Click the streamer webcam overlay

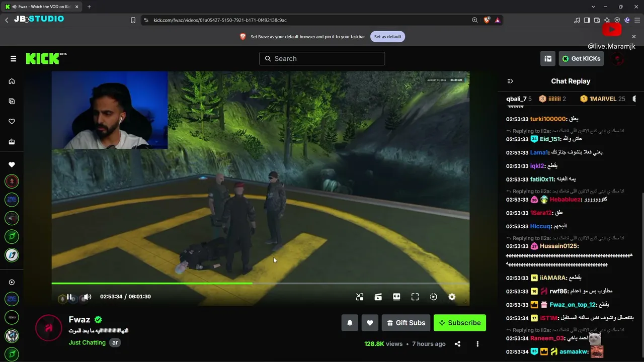pyautogui.click(x=110, y=110)
